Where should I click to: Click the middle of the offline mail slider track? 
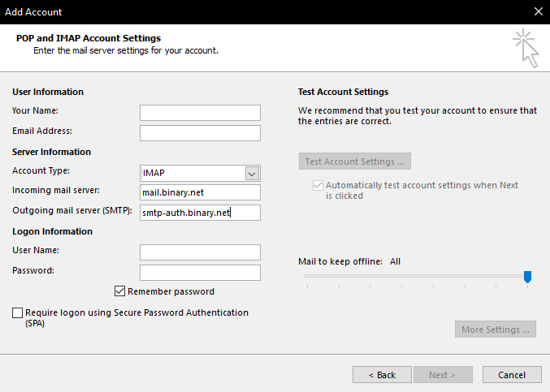pos(416,276)
